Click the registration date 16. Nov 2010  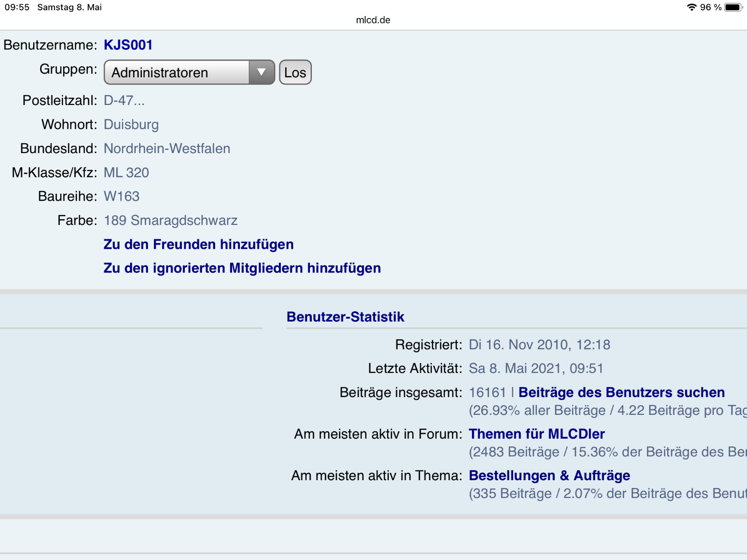click(539, 344)
